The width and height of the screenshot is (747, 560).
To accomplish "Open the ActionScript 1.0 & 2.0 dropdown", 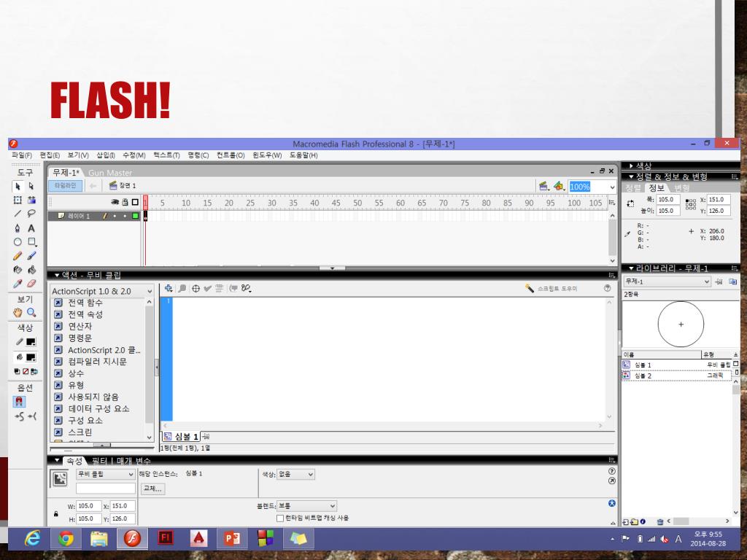I will click(x=102, y=291).
